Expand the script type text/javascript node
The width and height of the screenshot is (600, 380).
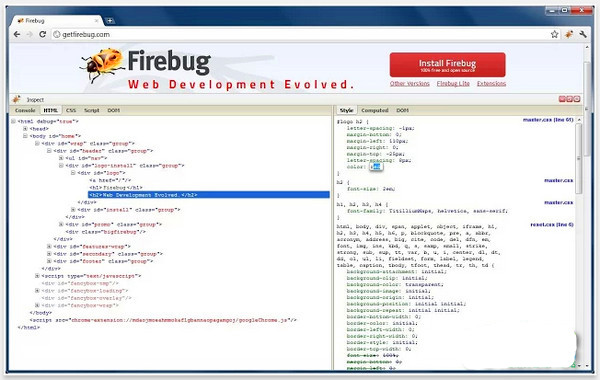coord(37,276)
